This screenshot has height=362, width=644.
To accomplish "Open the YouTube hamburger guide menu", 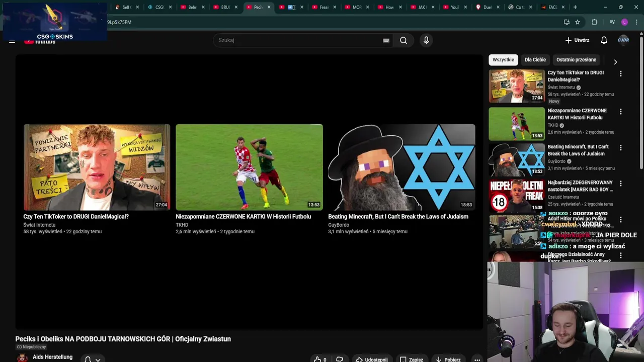I will pos(12,41).
